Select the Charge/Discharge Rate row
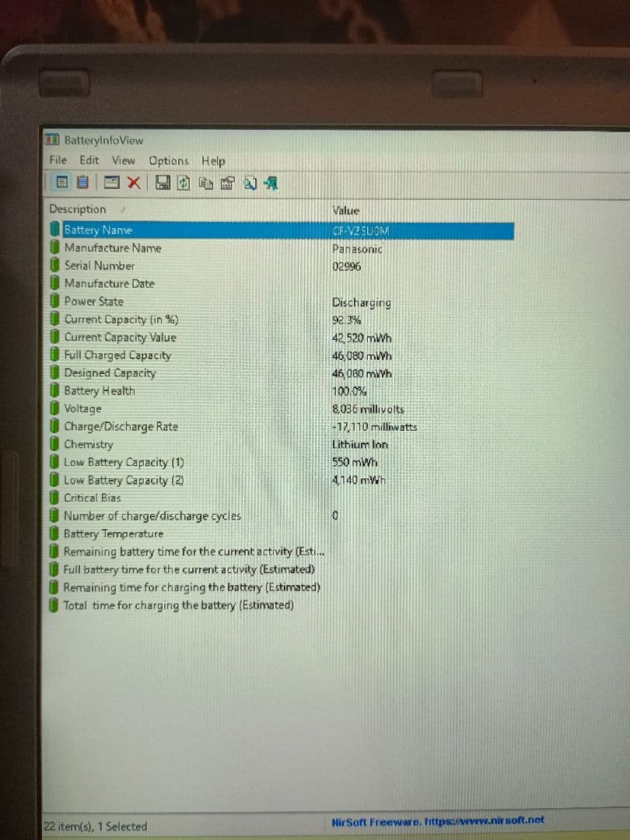Screen dimensions: 630x840 [x=121, y=427]
